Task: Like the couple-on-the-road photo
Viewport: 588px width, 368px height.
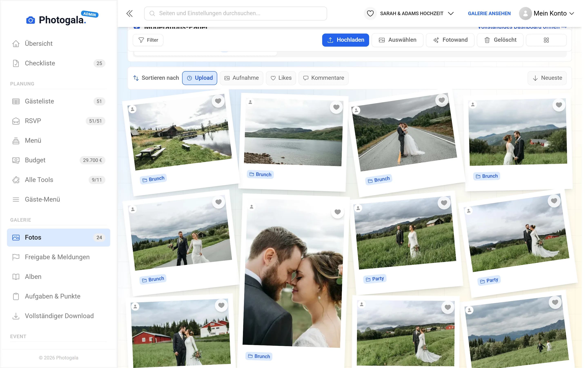Action: pos(441,100)
